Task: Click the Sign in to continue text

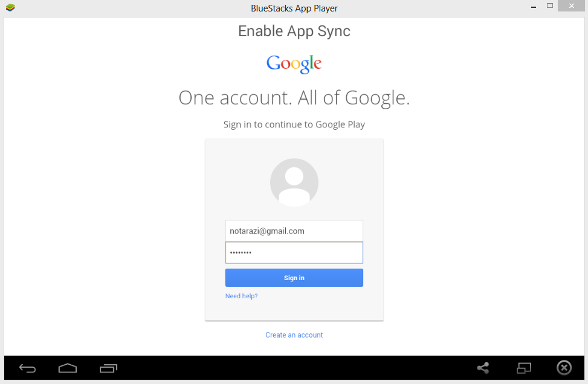Action: [x=294, y=124]
